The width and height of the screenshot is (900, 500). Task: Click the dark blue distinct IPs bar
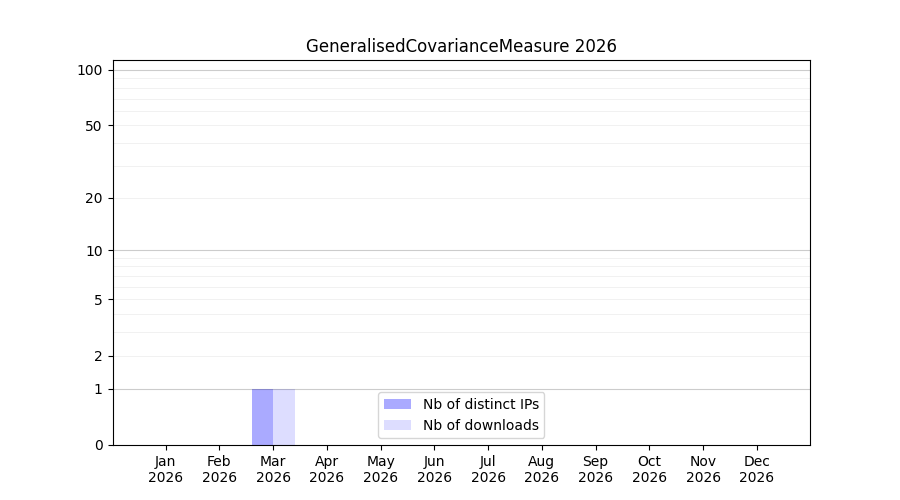point(262,417)
